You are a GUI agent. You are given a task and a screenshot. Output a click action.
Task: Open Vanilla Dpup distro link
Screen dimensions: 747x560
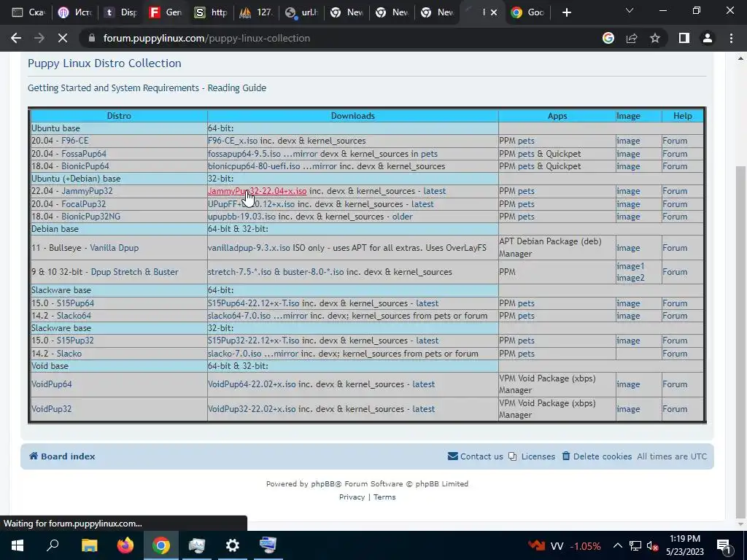[x=115, y=248]
